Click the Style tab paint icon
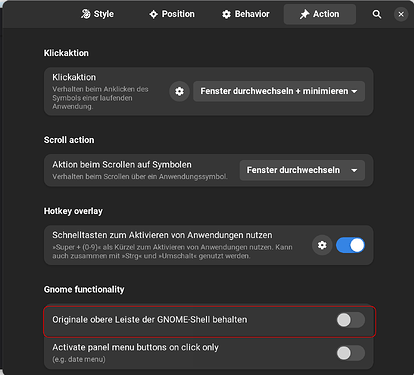Viewport: 414px width, 375px height. pos(86,14)
